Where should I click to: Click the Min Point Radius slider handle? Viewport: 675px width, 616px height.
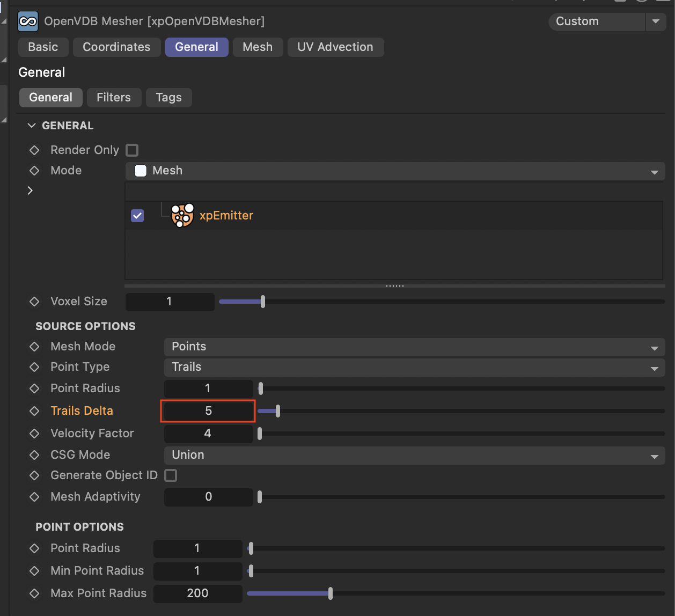click(251, 571)
